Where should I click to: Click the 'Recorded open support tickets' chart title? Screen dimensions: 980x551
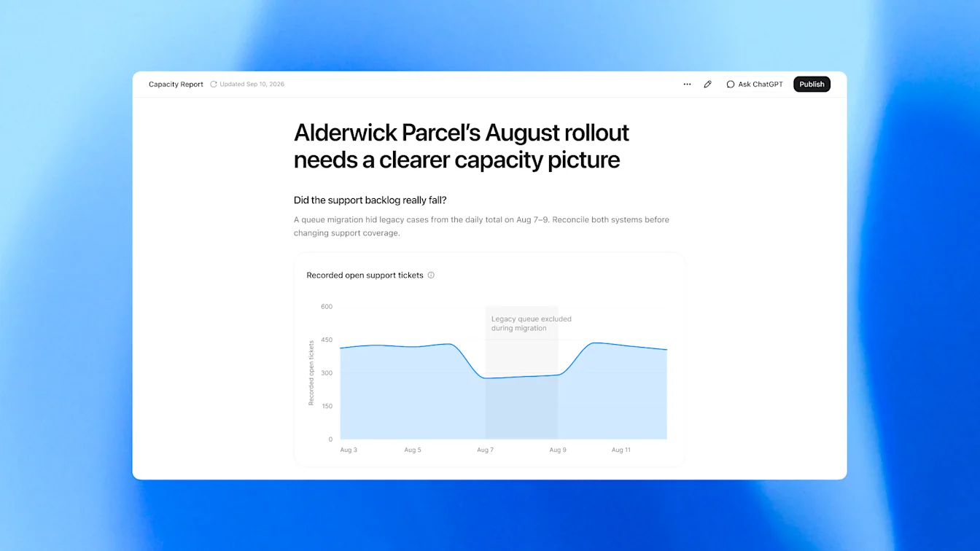pos(365,275)
